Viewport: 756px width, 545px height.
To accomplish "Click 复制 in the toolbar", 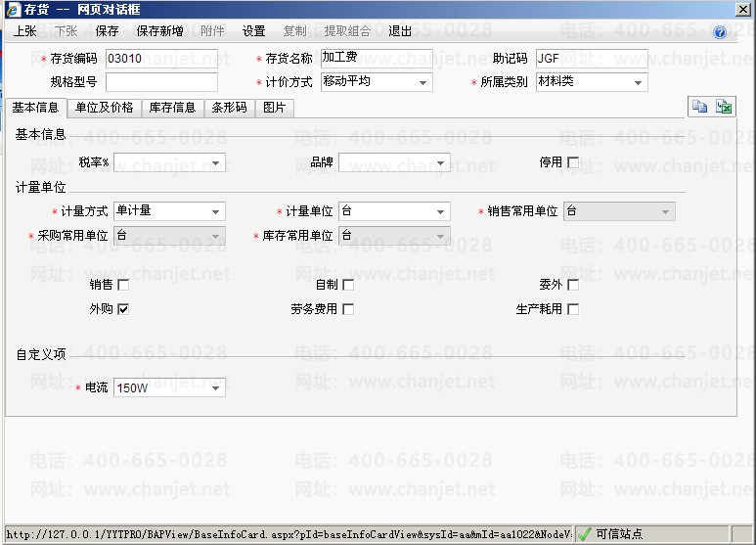I will click(x=294, y=31).
